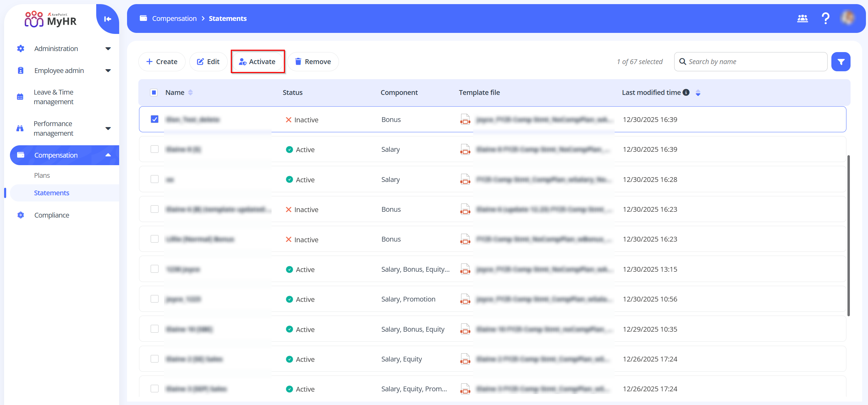Click the info icon beside Last modified time

(x=686, y=93)
